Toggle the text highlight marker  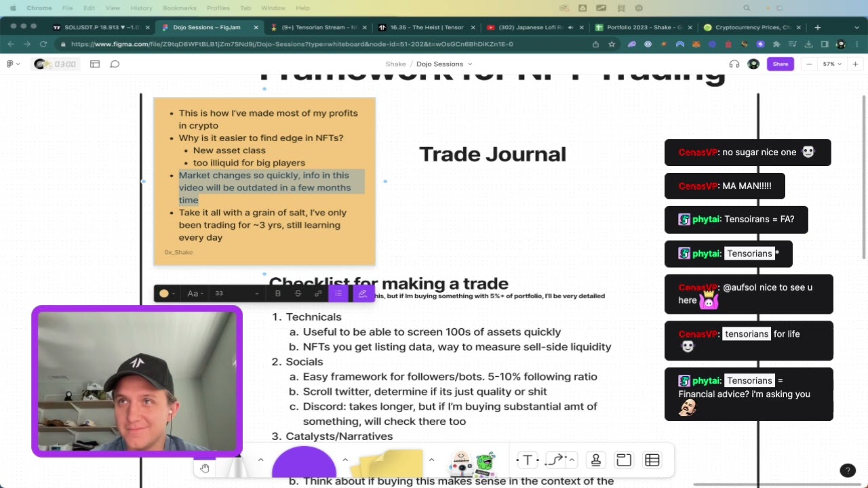click(362, 293)
